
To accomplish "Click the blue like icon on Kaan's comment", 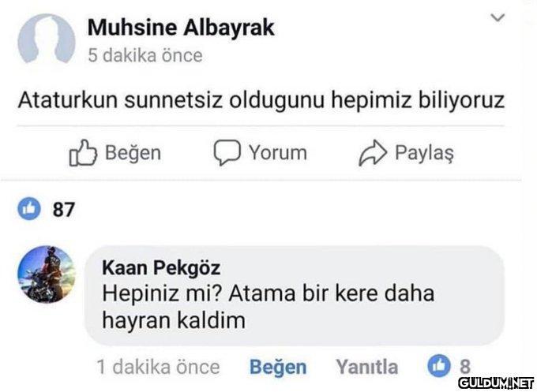I will click(x=437, y=367).
